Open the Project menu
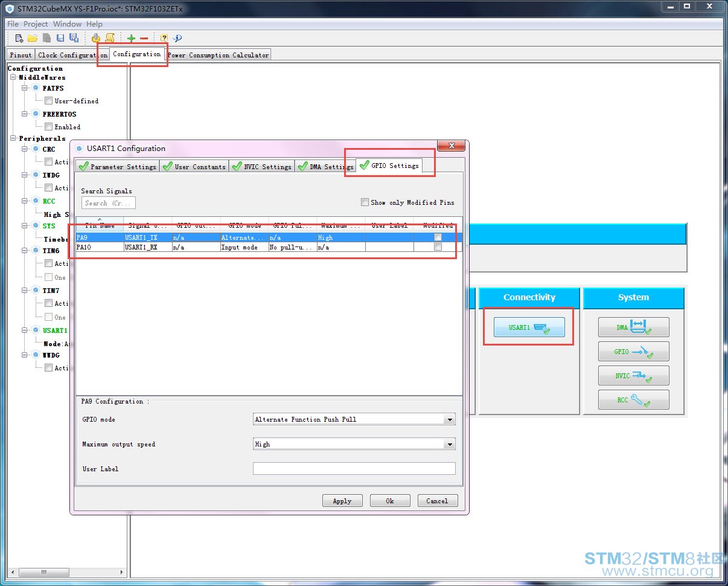The height and width of the screenshot is (586, 728). pos(36,24)
